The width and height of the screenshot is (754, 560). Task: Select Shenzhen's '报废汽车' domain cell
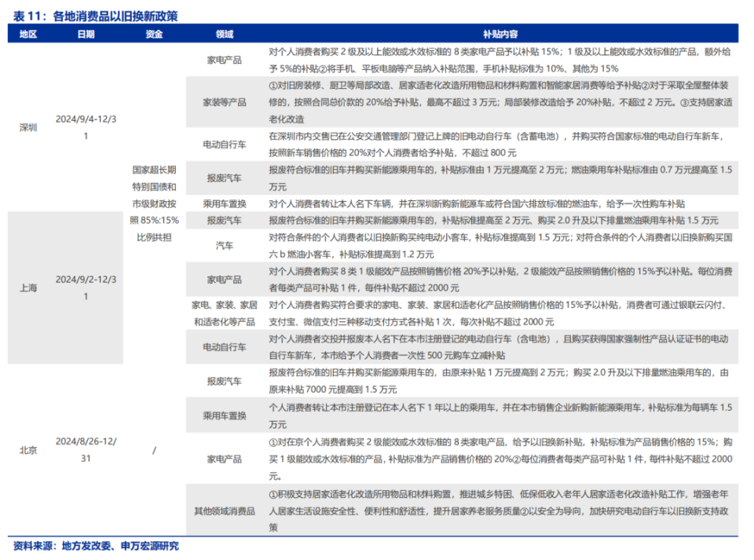[x=224, y=178]
